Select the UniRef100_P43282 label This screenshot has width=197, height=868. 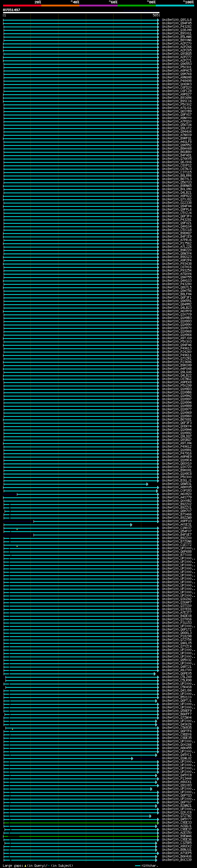[177, 26]
